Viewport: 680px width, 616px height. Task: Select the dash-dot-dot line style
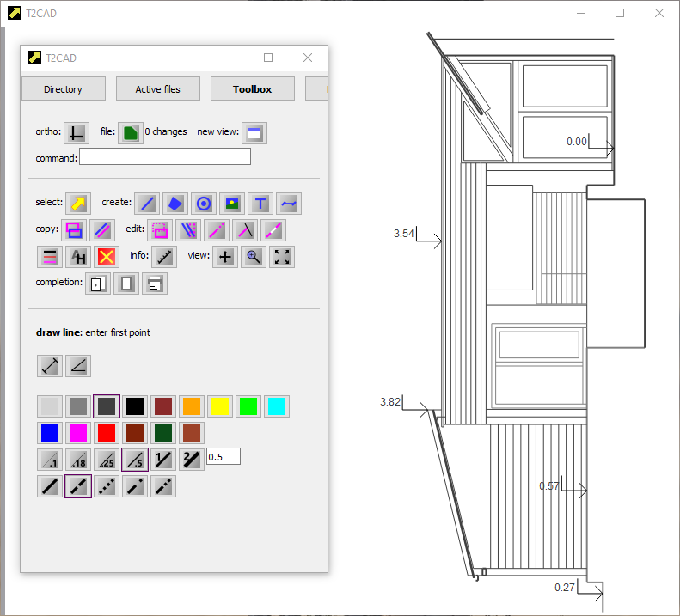coord(163,486)
